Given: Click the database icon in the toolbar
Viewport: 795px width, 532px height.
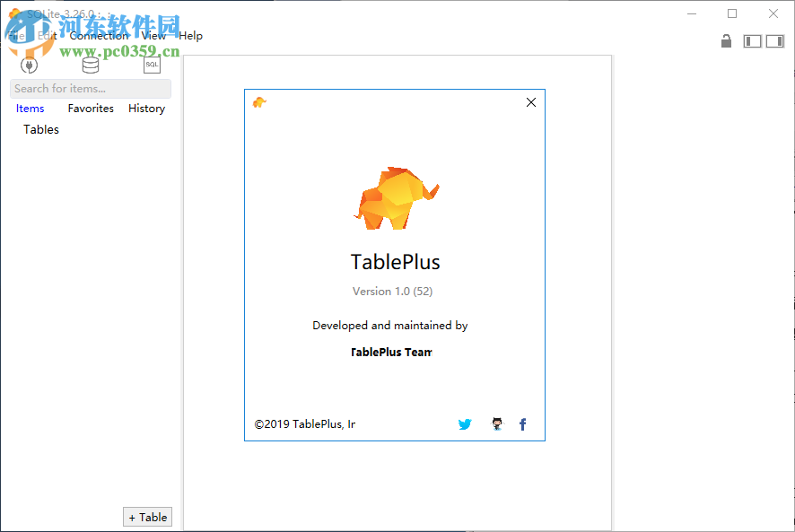Looking at the screenshot, I should 90,65.
